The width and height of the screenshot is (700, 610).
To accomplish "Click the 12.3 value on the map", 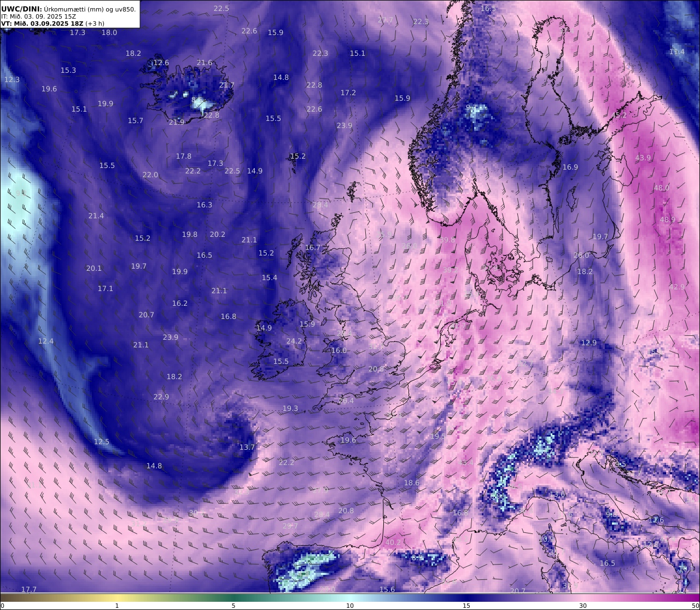I will coord(12,79).
